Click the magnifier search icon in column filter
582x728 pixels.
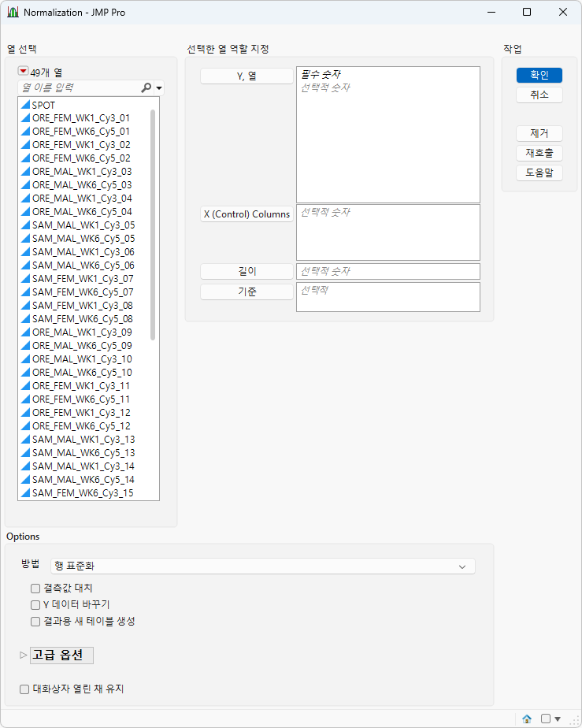click(x=146, y=87)
